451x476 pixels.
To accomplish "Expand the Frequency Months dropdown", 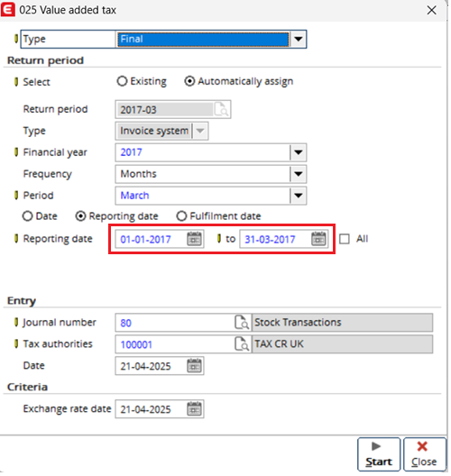I will point(299,174).
